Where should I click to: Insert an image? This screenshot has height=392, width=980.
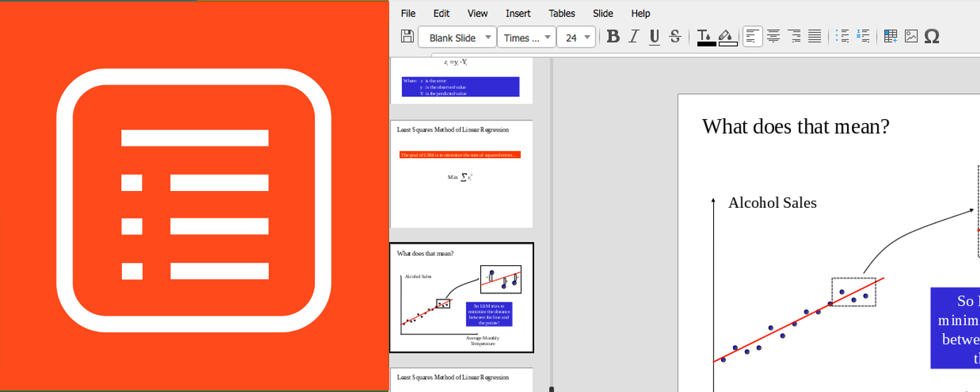911,36
